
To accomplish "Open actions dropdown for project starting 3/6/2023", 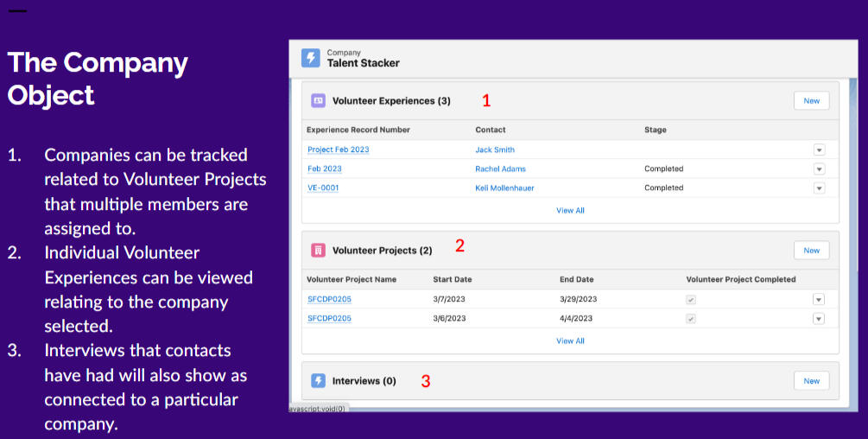I will click(x=819, y=318).
